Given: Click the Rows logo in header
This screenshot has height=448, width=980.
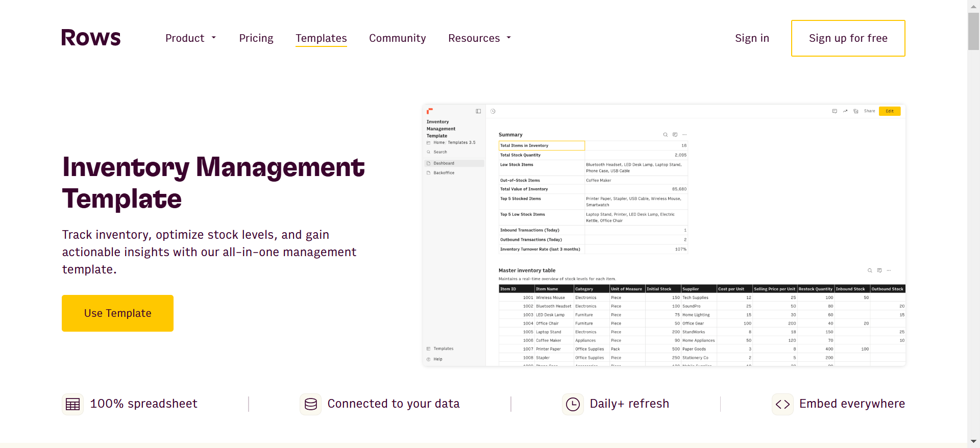Looking at the screenshot, I should click(91, 38).
